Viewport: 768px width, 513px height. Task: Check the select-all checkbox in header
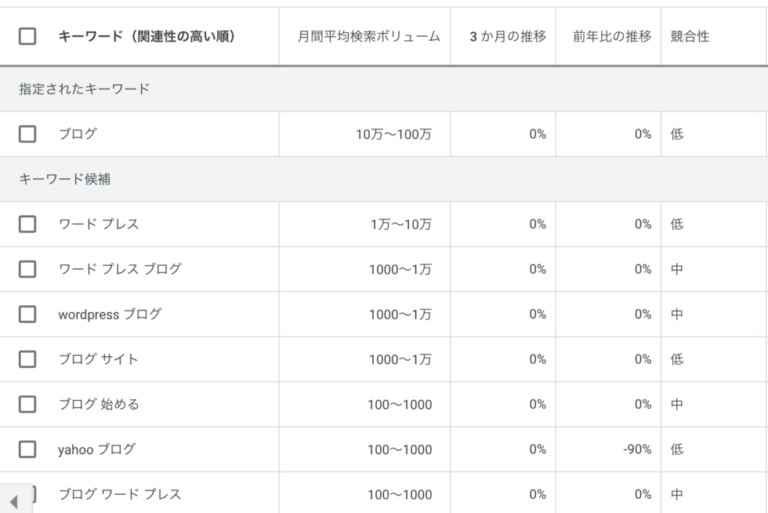pos(28,36)
